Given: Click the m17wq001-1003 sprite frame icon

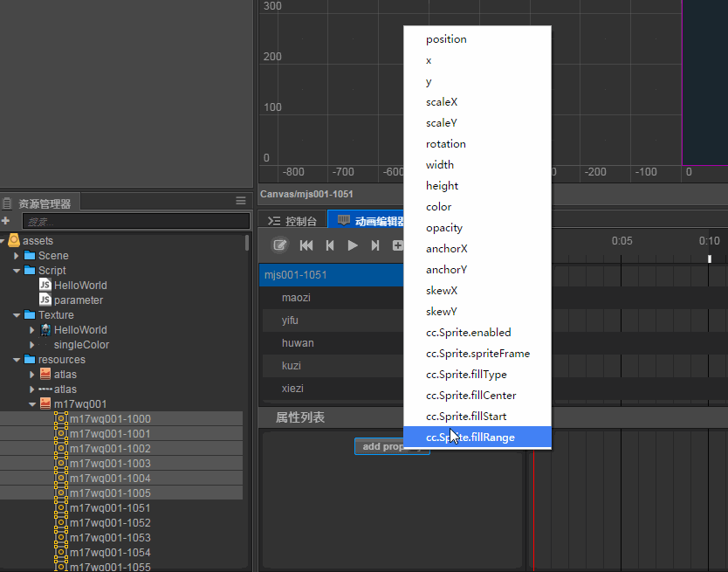Looking at the screenshot, I should click(61, 463).
